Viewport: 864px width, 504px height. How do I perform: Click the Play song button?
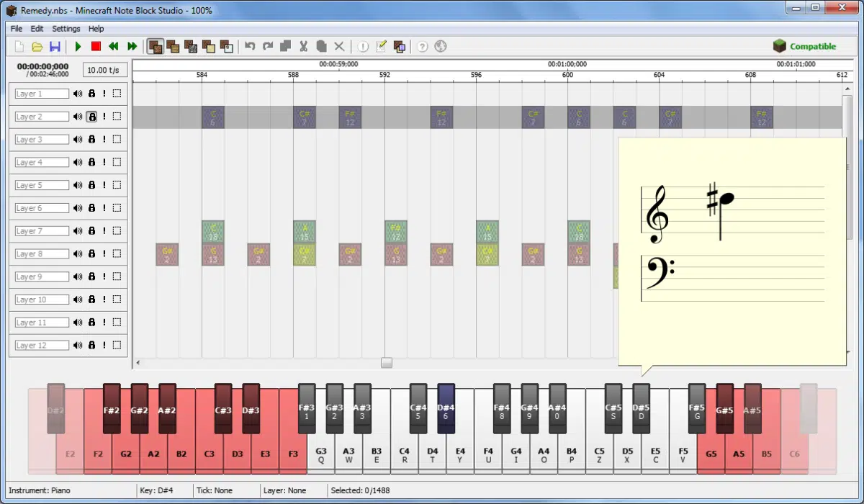click(x=78, y=47)
